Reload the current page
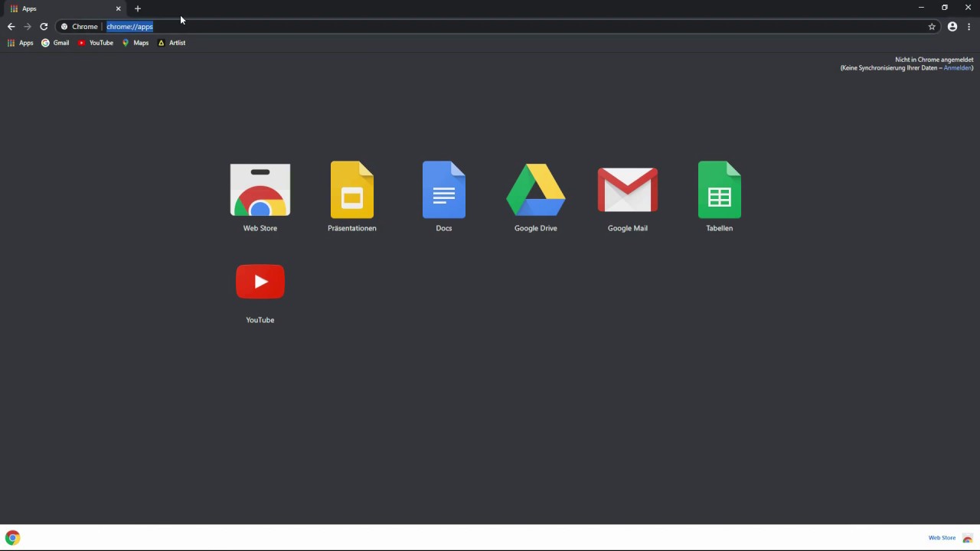 (44, 27)
